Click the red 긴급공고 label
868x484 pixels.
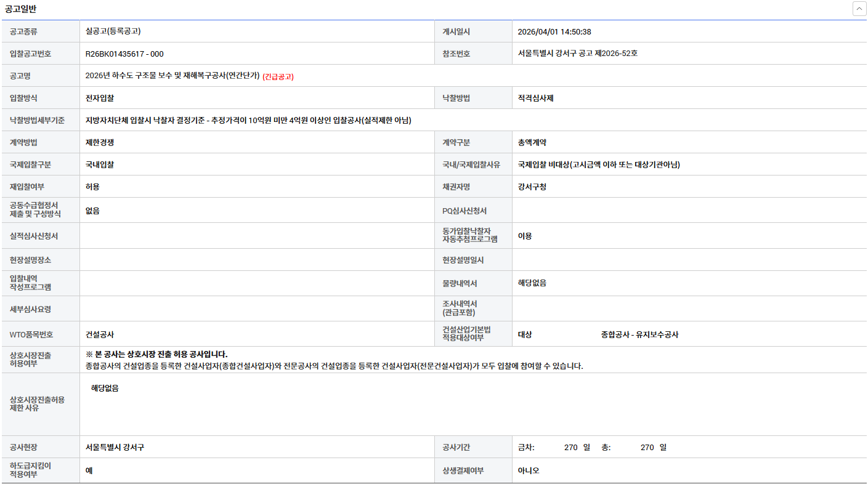(x=278, y=76)
